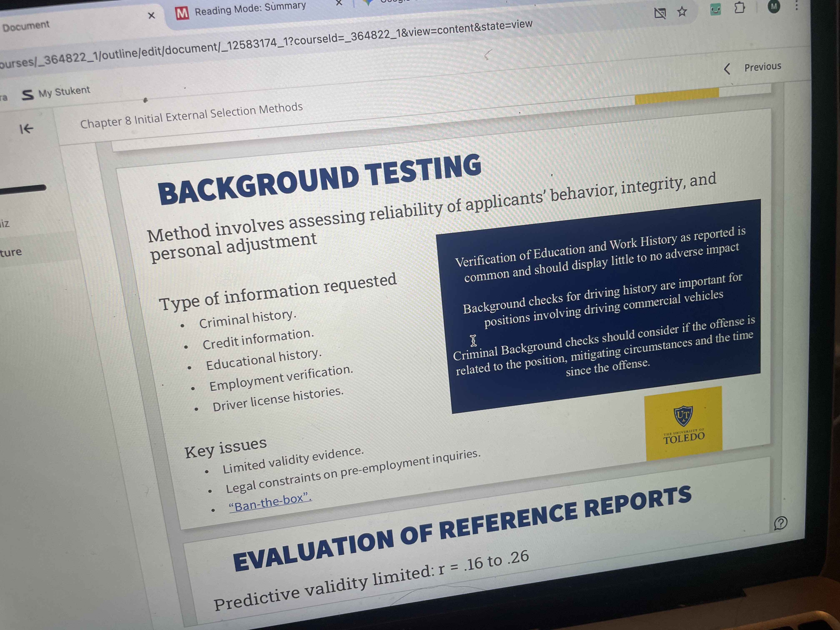Collapse the course outline sidebar arrow

coord(26,129)
